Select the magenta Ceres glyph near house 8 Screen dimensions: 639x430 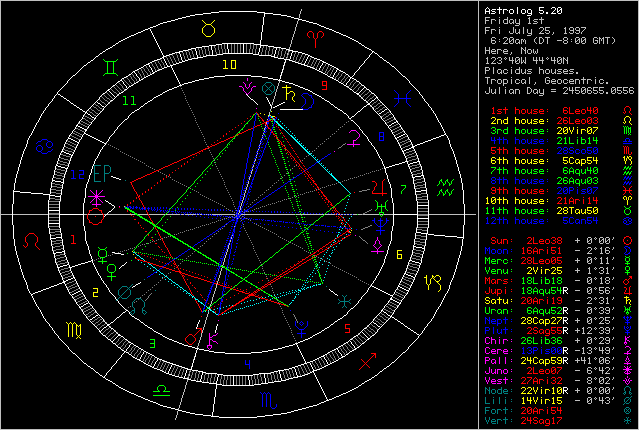click(353, 139)
